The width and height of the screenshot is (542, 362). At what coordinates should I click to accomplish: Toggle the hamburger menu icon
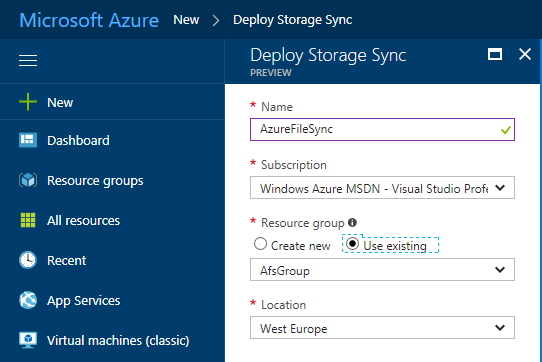coord(28,60)
